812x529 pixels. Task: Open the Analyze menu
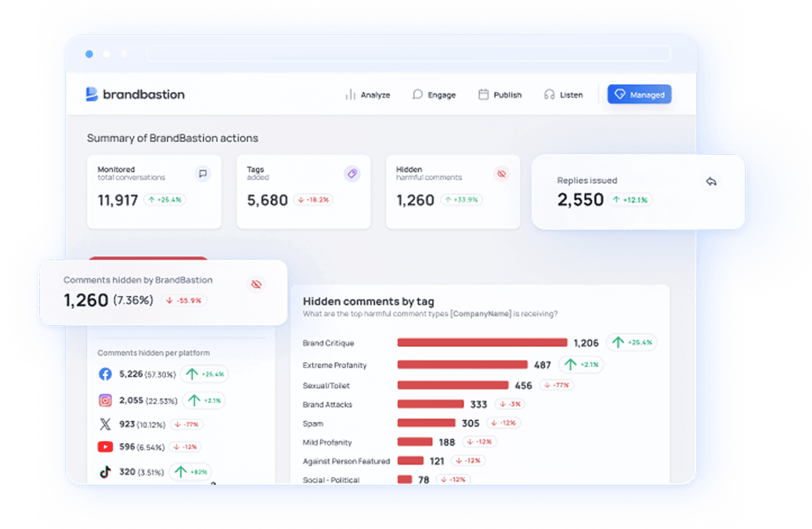click(x=367, y=94)
